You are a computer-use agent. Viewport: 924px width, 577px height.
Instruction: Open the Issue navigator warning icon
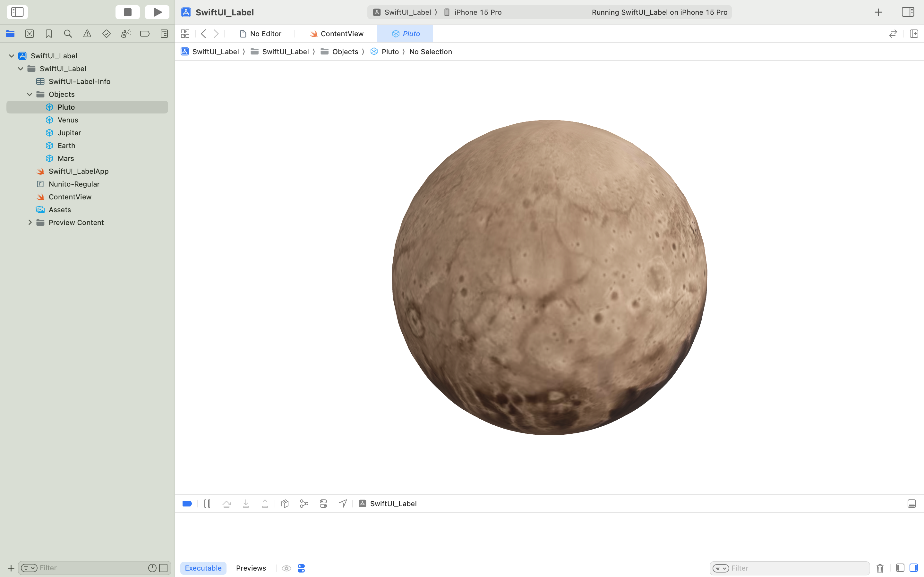pyautogui.click(x=87, y=34)
